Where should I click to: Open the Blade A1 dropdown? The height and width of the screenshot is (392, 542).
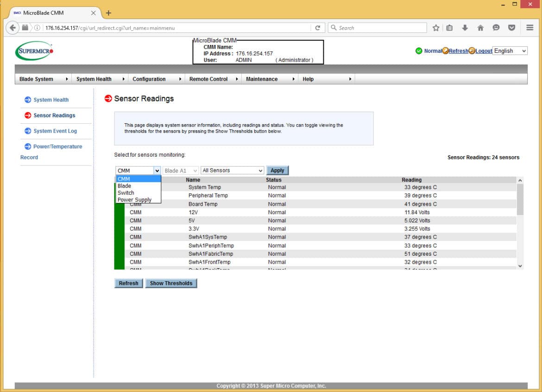pyautogui.click(x=181, y=171)
